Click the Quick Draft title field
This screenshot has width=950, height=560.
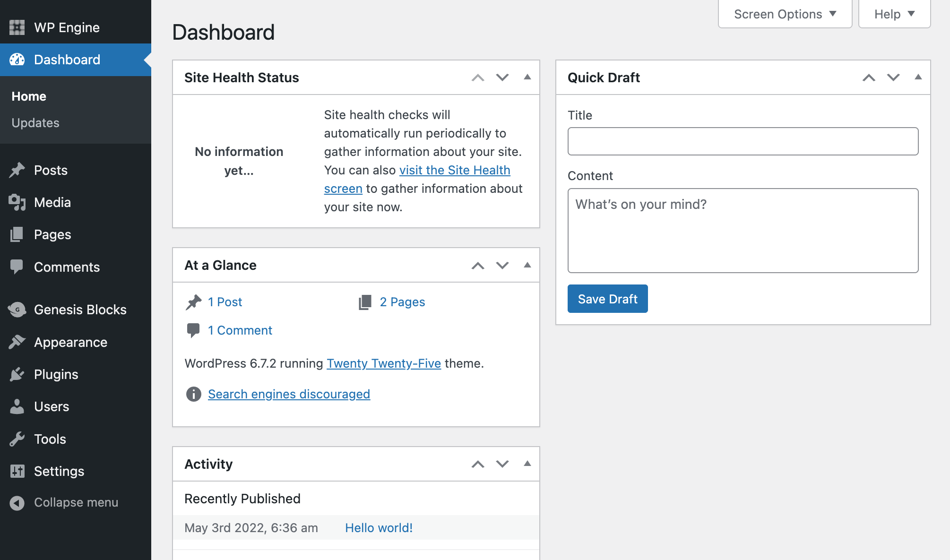pos(742,141)
